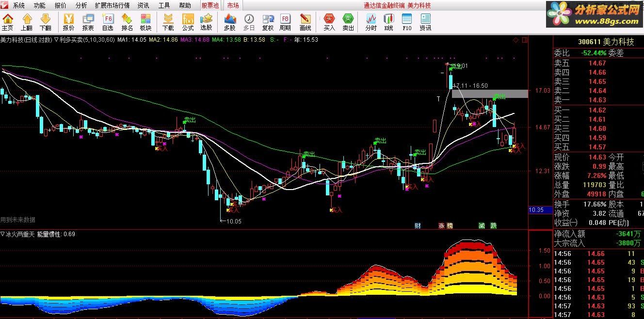
Task: Click the 涨 marker on chart bottom
Action: pos(441,225)
